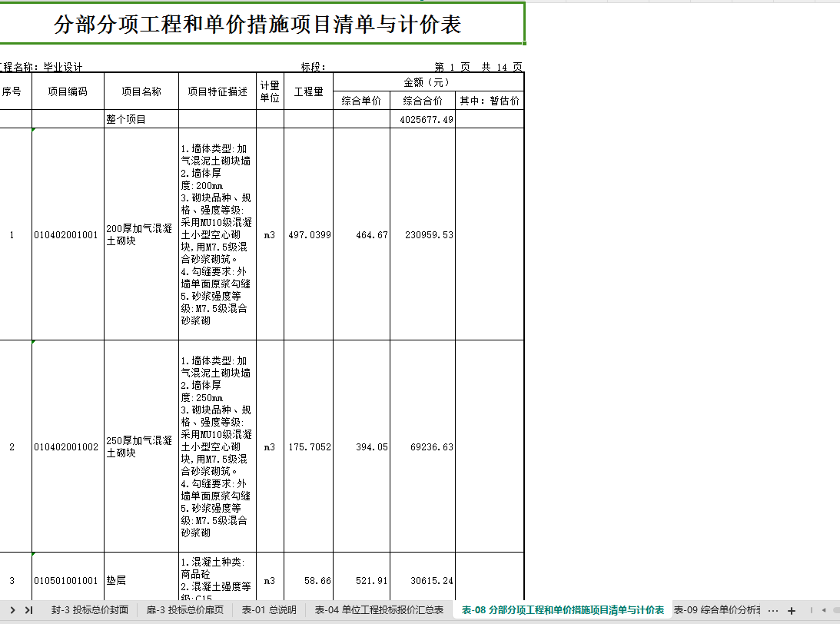Click the 其中：暂估价 header cell

[x=490, y=101]
